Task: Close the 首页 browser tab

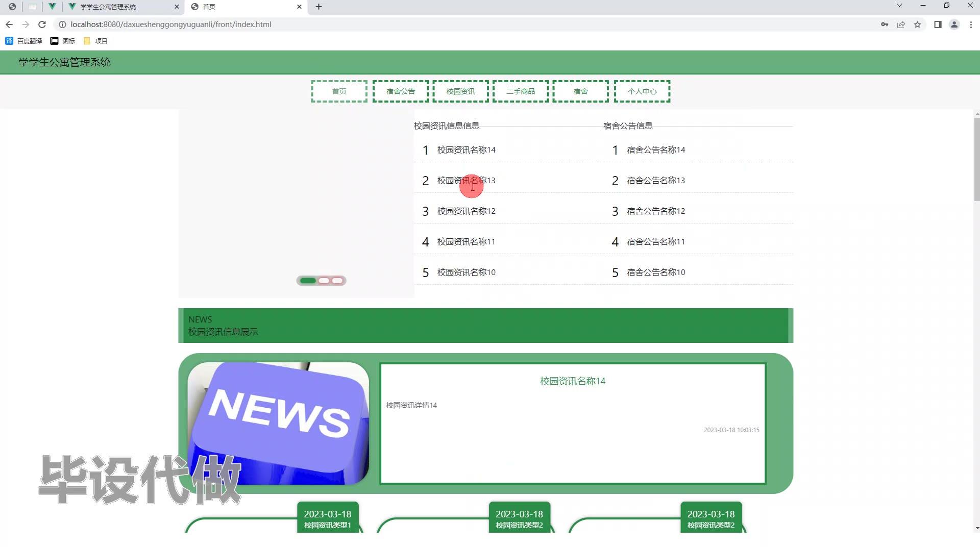Action: coord(299,7)
